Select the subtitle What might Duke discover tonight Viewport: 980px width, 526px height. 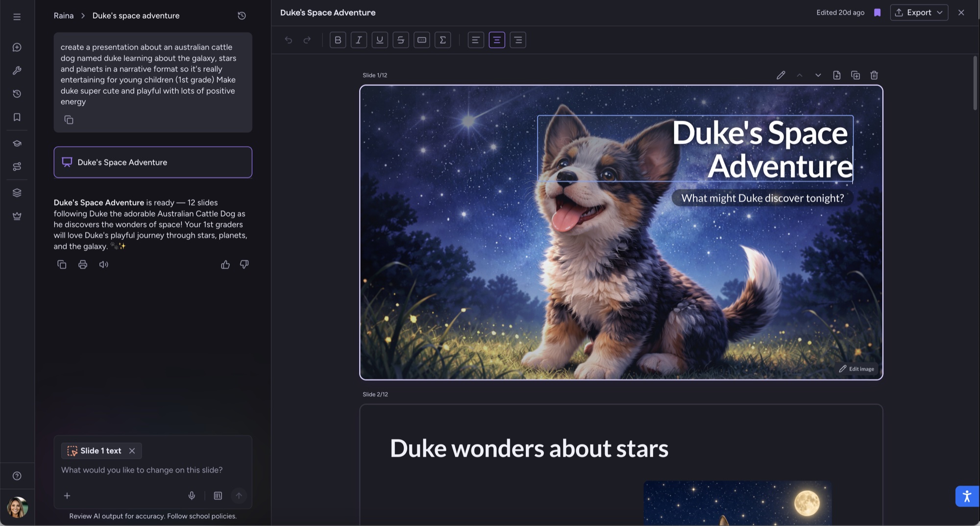(x=762, y=198)
